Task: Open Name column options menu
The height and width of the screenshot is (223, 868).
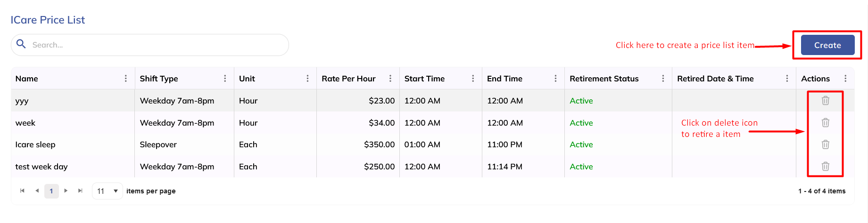Action: click(x=125, y=79)
